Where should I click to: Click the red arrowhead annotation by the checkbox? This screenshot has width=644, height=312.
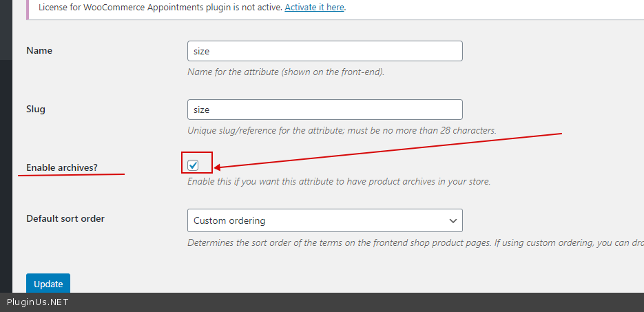pos(219,166)
